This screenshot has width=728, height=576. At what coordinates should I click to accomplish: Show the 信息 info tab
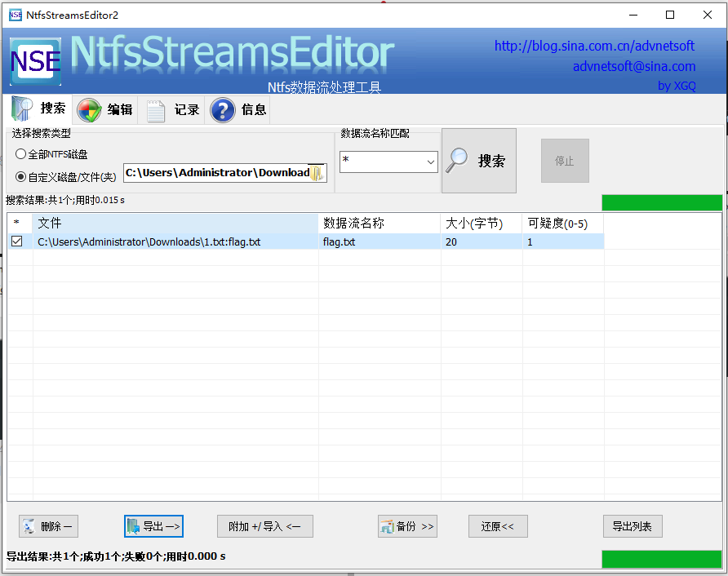tap(238, 109)
